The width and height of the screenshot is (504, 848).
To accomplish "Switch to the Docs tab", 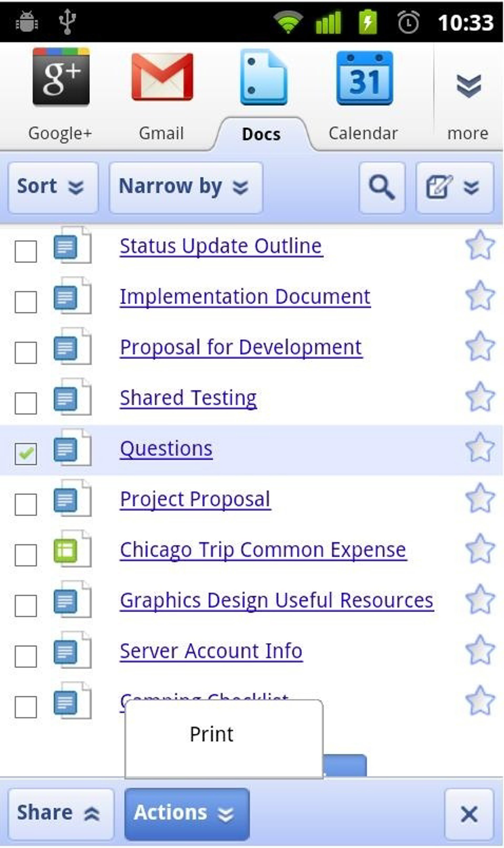I will (x=261, y=134).
